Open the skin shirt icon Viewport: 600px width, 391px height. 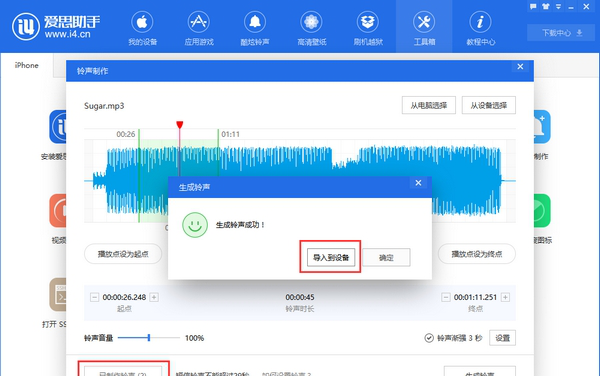(x=546, y=7)
